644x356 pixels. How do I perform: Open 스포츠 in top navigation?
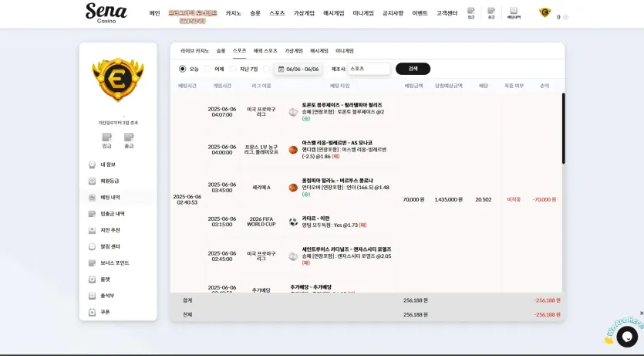coord(277,13)
